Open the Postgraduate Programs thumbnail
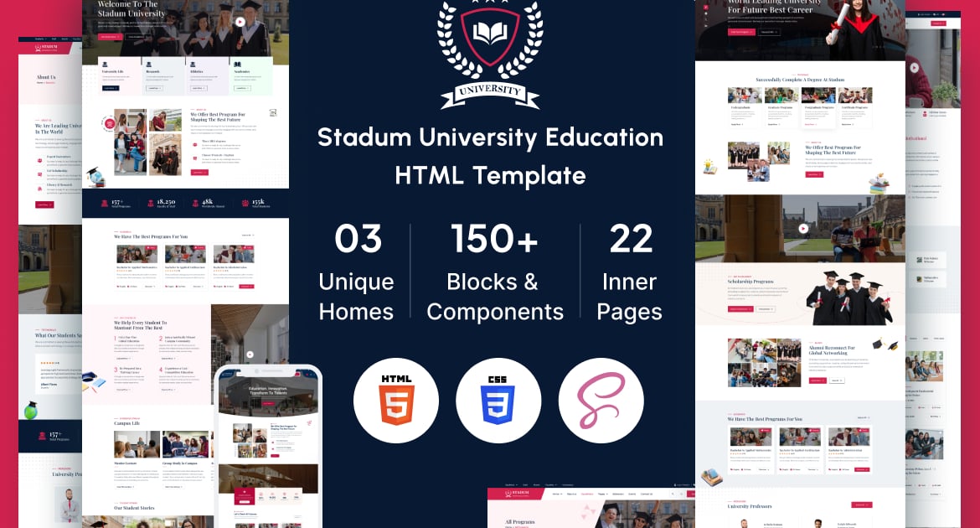This screenshot has height=528, width=980. [x=818, y=95]
